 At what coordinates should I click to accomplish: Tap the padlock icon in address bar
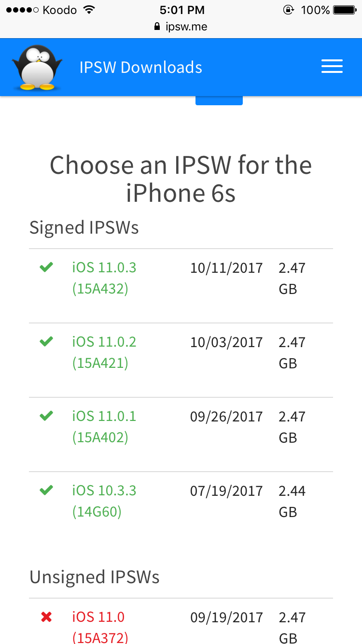pos(157,27)
